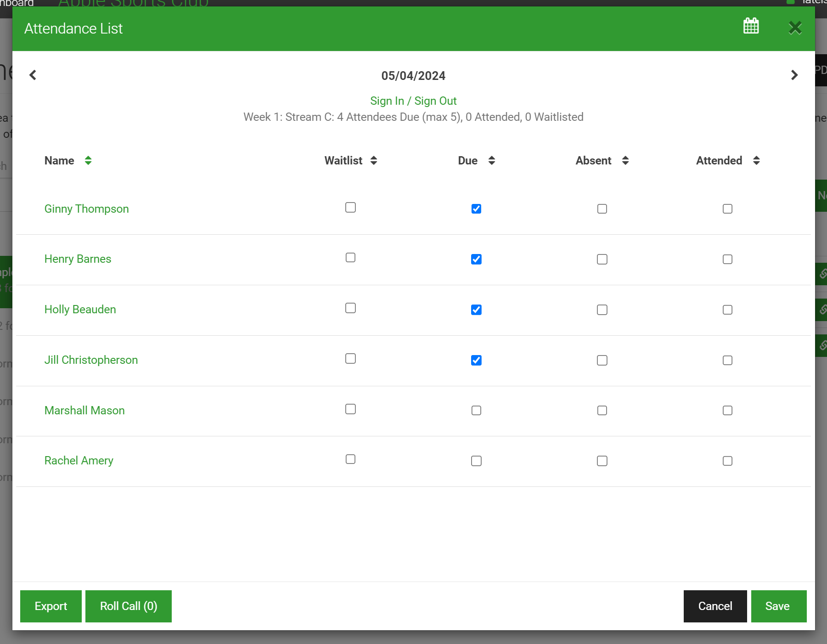Save the attendance list
The height and width of the screenshot is (644, 827).
(778, 606)
